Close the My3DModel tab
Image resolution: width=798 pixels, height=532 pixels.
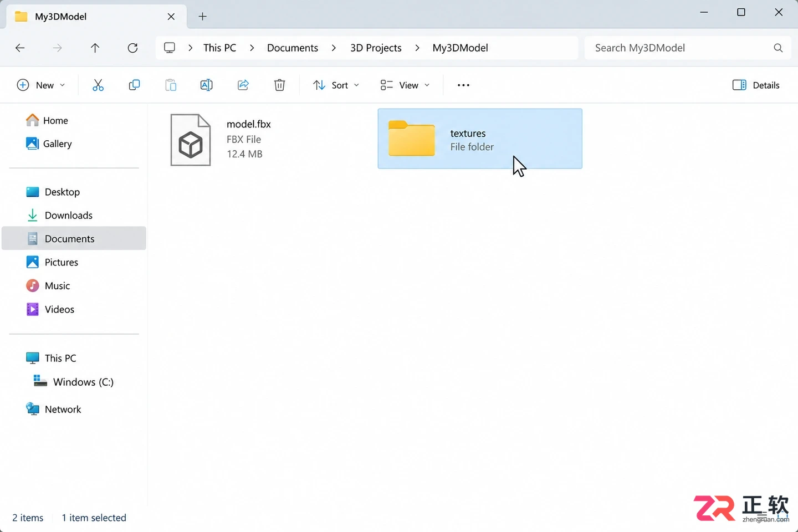(x=171, y=17)
